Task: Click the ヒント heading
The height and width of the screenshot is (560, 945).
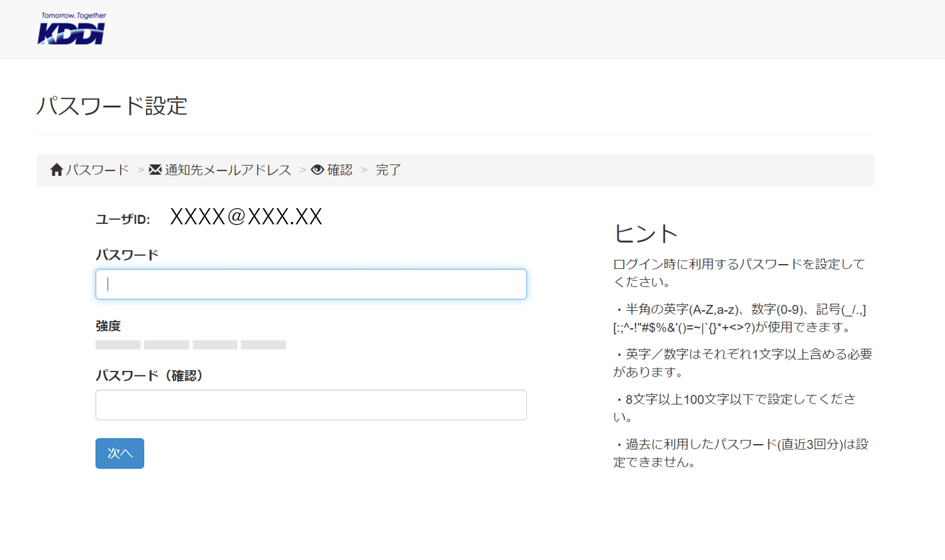Action: (x=645, y=234)
